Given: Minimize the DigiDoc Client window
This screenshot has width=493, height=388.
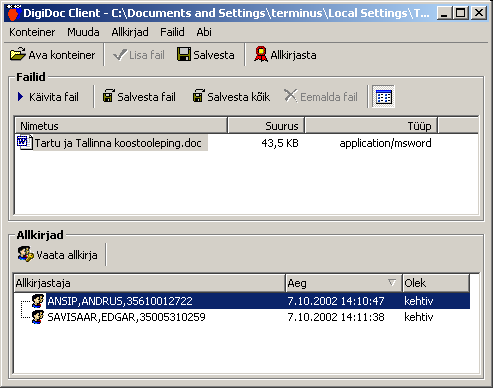Looking at the screenshot, I should [444, 13].
